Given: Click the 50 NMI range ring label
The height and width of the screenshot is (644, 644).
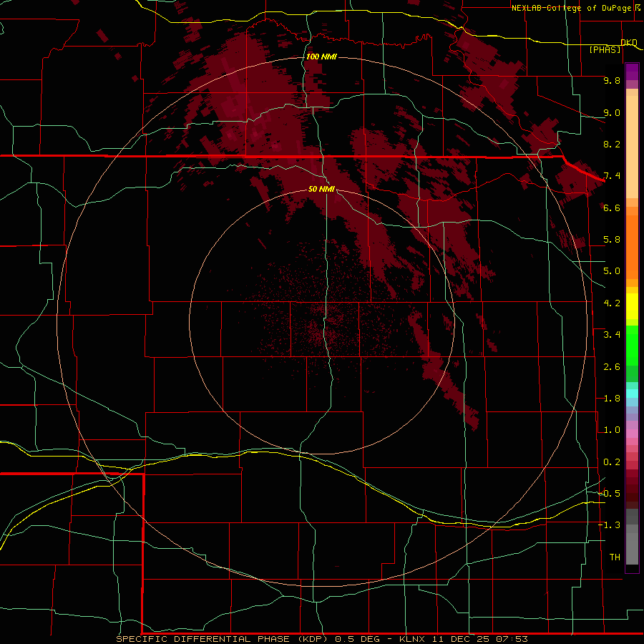Looking at the screenshot, I should (x=321, y=189).
